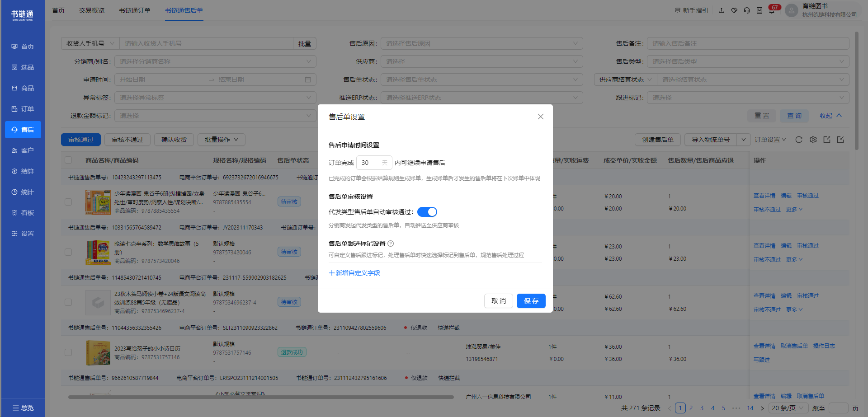Open 20 条/页 page size dropdown
Screen dimensions: 868x417
[x=788, y=408]
